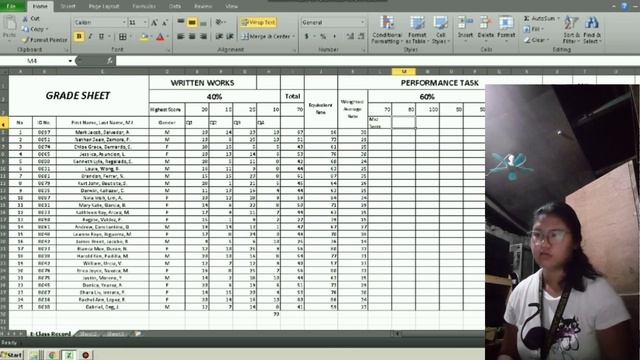Expand the Font Color dropdown arrow
The width and height of the screenshot is (640, 360).
point(167,37)
